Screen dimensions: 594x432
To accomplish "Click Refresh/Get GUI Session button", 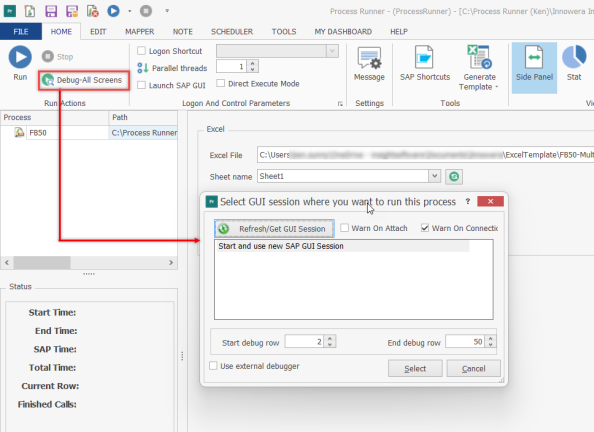I will pyautogui.click(x=274, y=229).
